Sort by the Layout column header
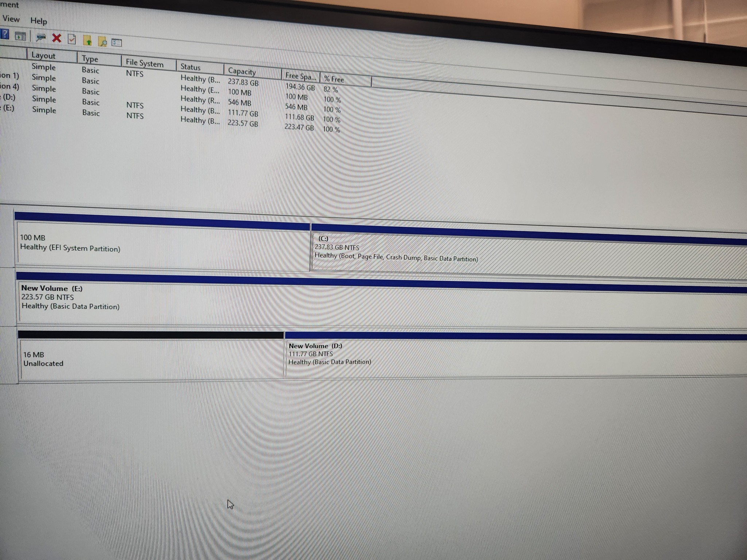This screenshot has height=560, width=747. (52, 56)
